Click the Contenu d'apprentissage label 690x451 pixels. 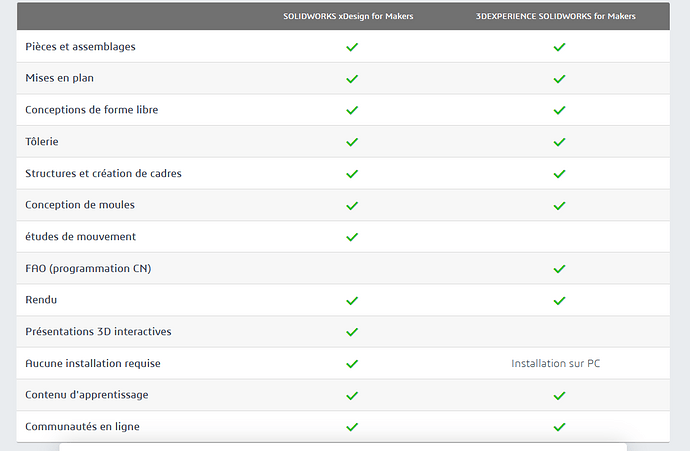[87, 395]
